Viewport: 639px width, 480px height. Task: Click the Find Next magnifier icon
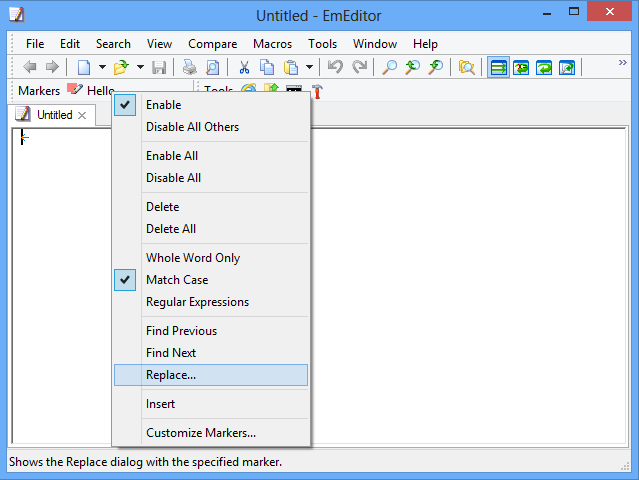[436, 67]
